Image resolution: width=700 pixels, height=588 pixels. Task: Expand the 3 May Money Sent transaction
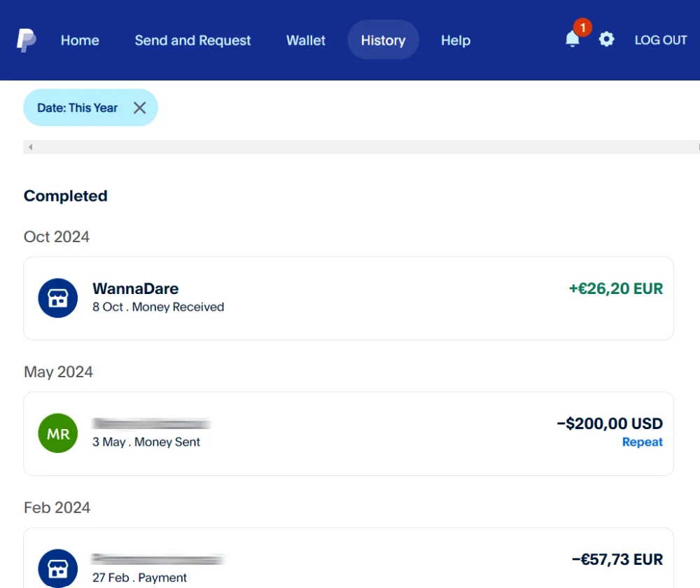click(350, 433)
